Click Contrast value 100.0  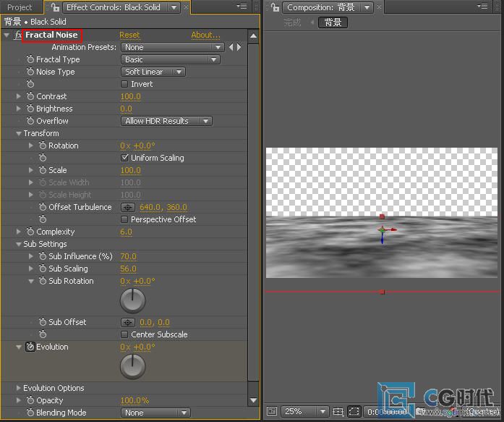pos(130,96)
